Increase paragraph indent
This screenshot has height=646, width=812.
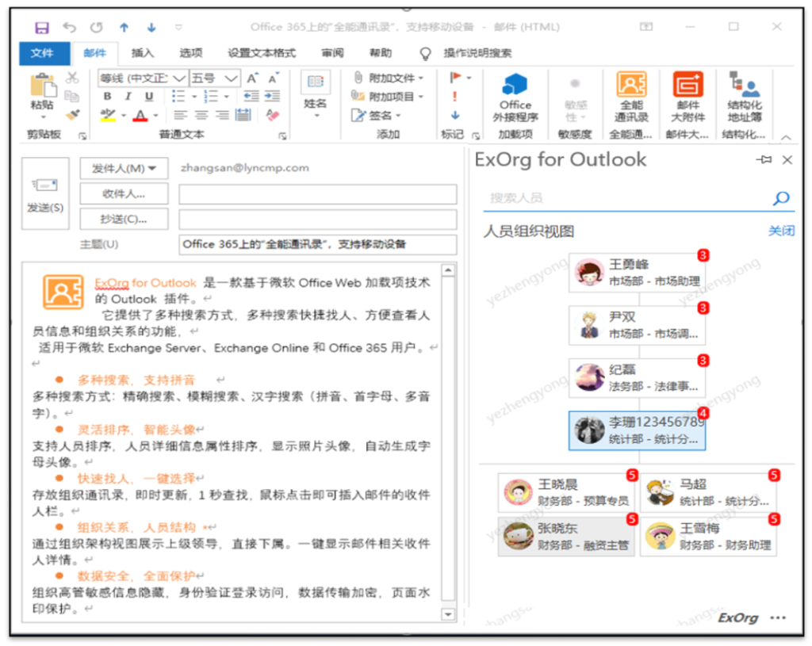pyautogui.click(x=272, y=96)
